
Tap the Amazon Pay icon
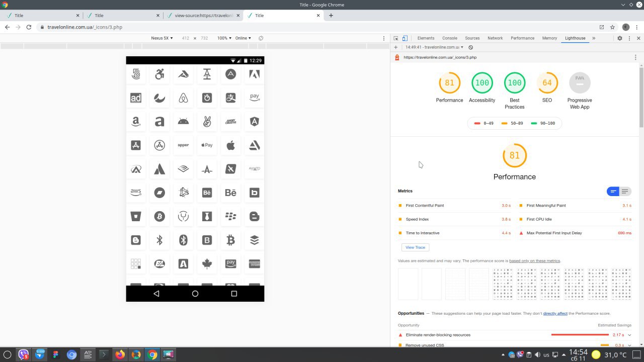(255, 98)
